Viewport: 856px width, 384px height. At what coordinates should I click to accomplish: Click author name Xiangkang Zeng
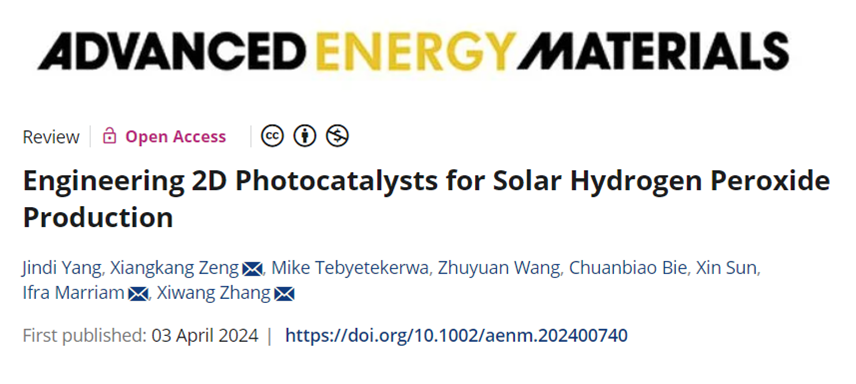pyautogui.click(x=175, y=268)
